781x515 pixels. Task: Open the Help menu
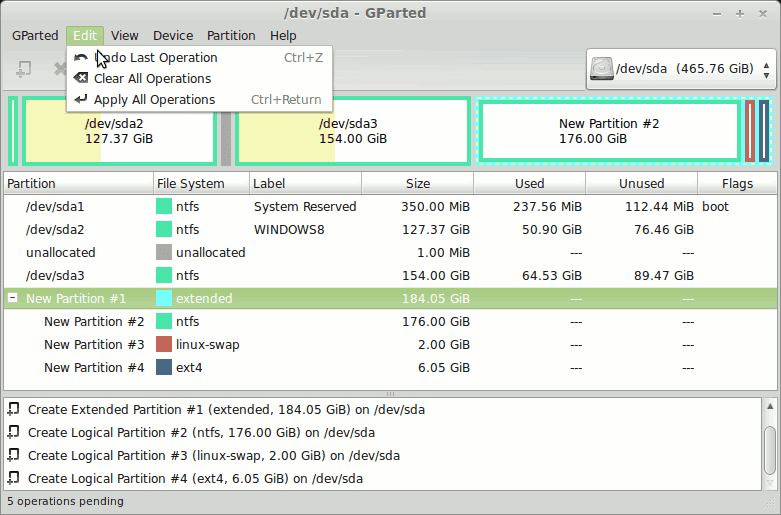pyautogui.click(x=283, y=36)
